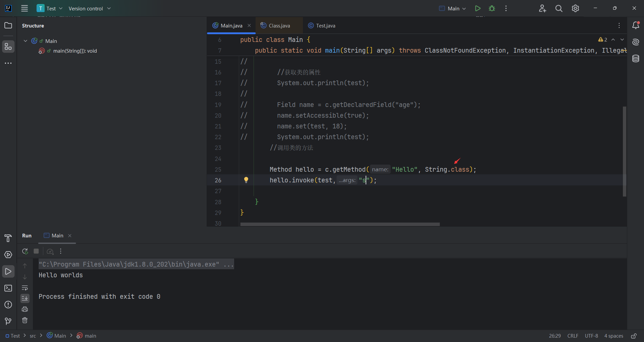Image resolution: width=644 pixels, height=342 pixels.
Task: Toggle soft-wrap in the console
Action: (25, 288)
